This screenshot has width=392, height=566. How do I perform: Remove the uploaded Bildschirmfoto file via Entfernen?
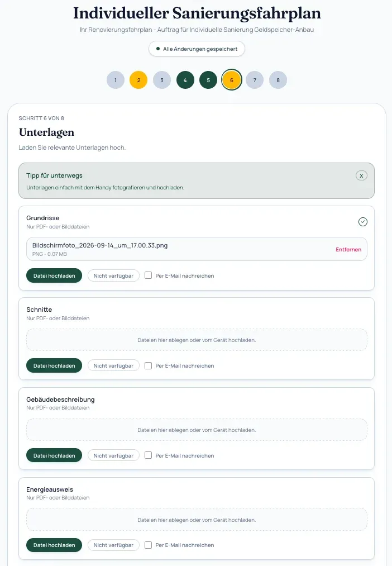[x=348, y=249]
